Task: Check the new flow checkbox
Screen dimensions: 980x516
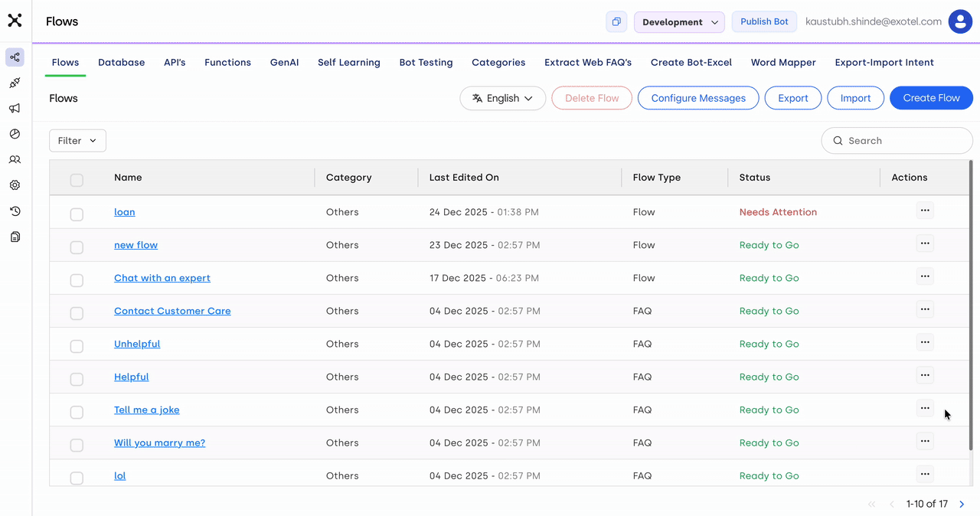Action: [77, 248]
